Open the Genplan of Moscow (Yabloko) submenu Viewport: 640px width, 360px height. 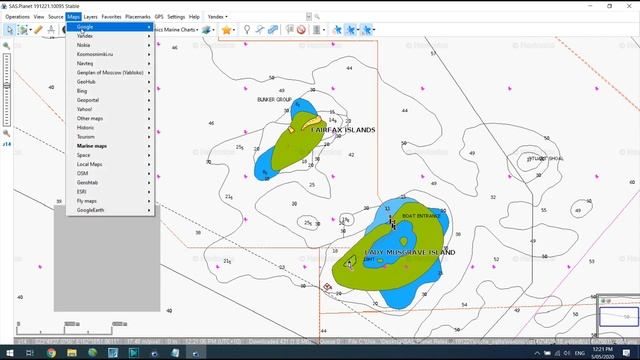coord(110,73)
